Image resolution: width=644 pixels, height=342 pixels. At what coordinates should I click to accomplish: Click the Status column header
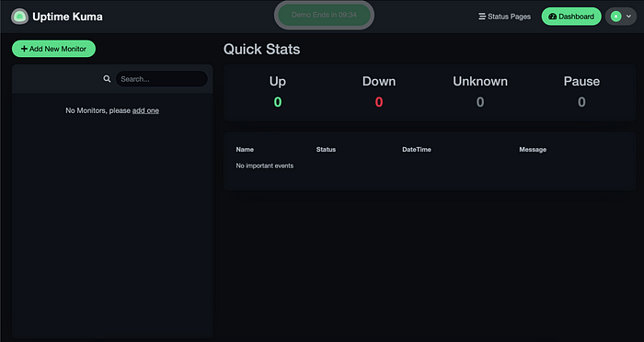pos(326,150)
